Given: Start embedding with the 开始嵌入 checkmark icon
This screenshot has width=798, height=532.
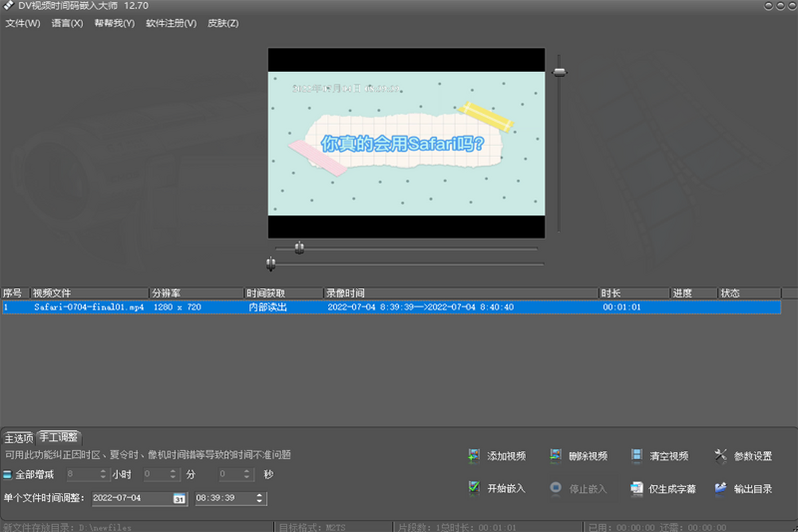Looking at the screenshot, I should [x=474, y=487].
